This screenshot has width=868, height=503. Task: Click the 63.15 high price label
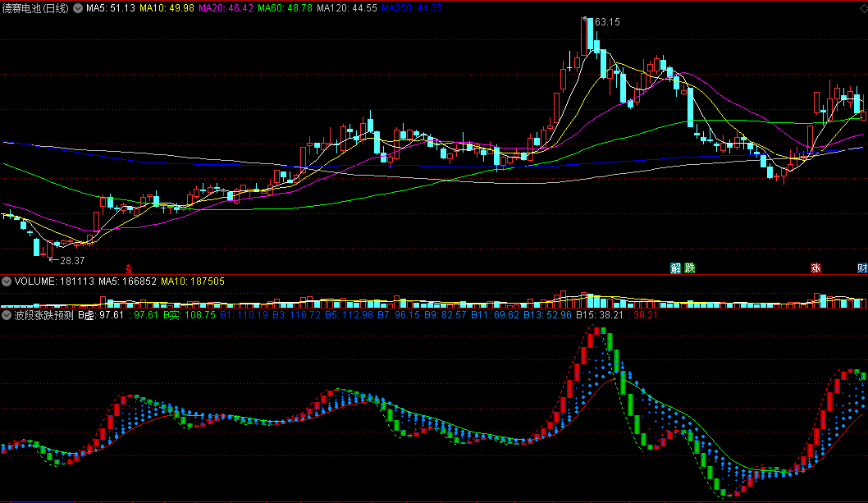(x=607, y=22)
